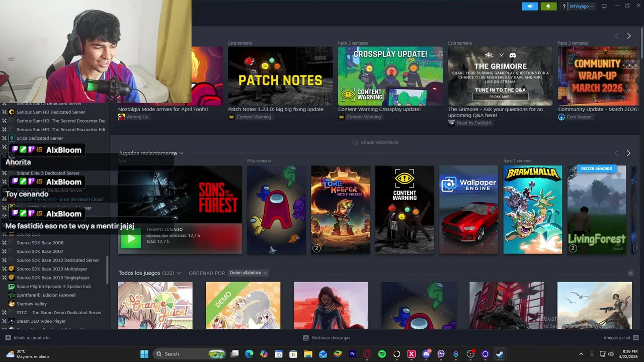Click the Añadir un producto link

coord(28,338)
